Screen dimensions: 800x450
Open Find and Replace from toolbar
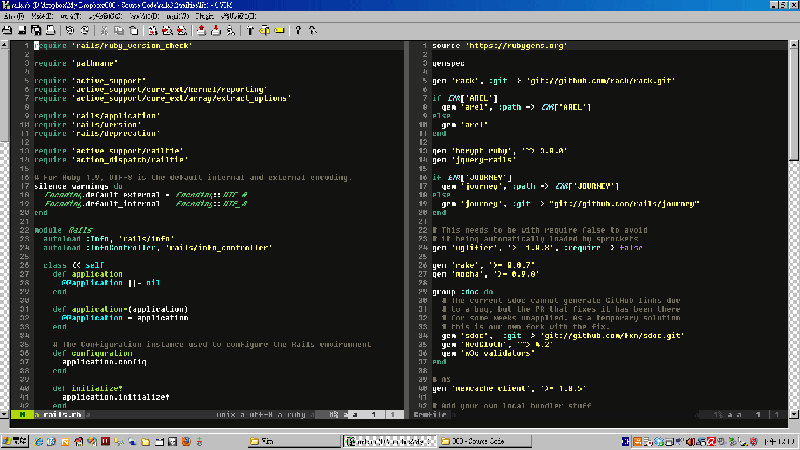pyautogui.click(x=152, y=30)
